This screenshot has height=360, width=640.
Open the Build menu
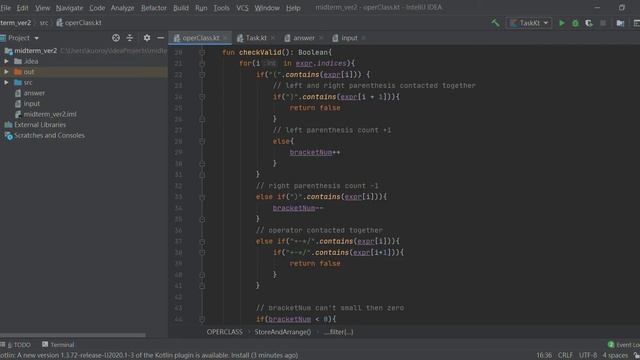coord(181,8)
